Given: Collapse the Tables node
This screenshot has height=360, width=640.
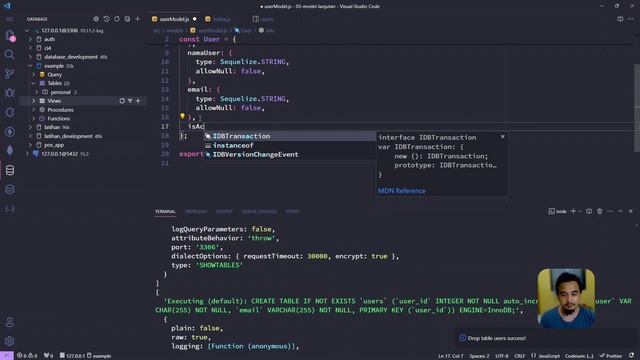Looking at the screenshot, I should point(33,83).
